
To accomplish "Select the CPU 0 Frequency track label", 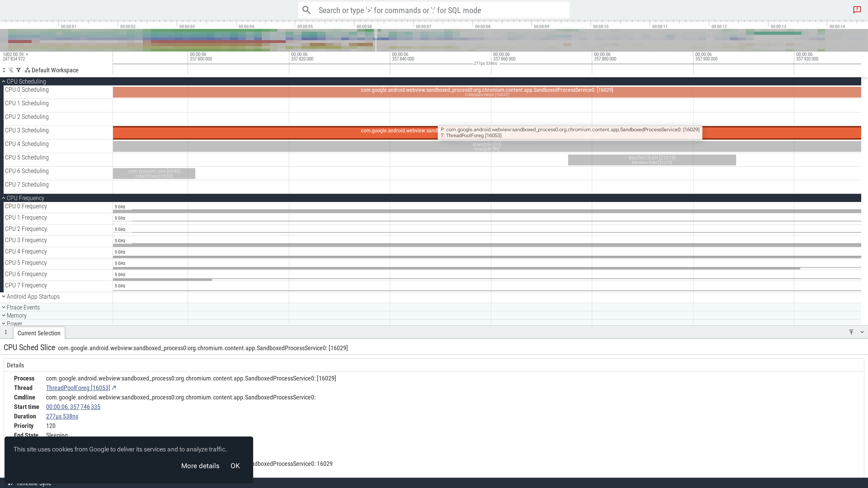I will coord(26,206).
